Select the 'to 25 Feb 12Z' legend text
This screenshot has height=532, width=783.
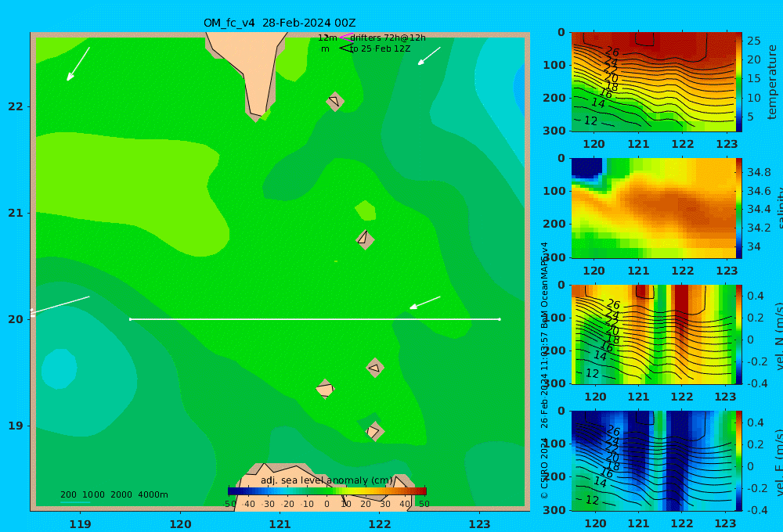(x=380, y=49)
